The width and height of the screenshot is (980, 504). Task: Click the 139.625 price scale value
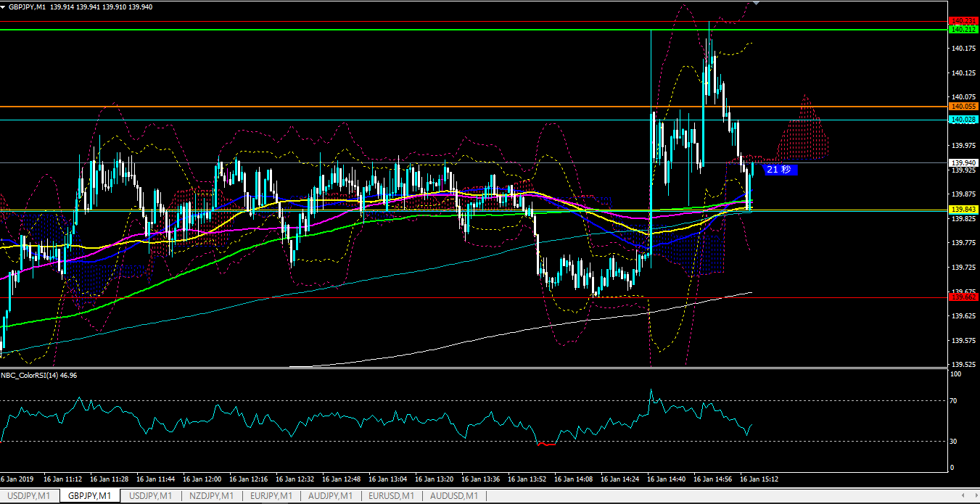click(963, 316)
